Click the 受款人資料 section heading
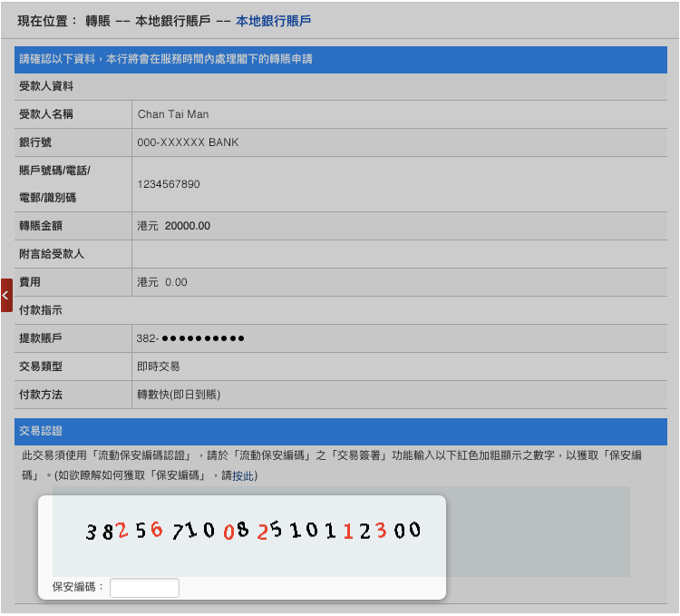 pos(46,87)
